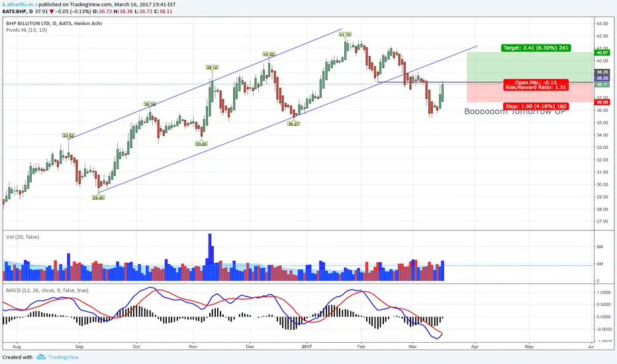Select the 'Vol (20, false)' indicator label
The height and width of the screenshot is (364, 617).
[x=23, y=237]
